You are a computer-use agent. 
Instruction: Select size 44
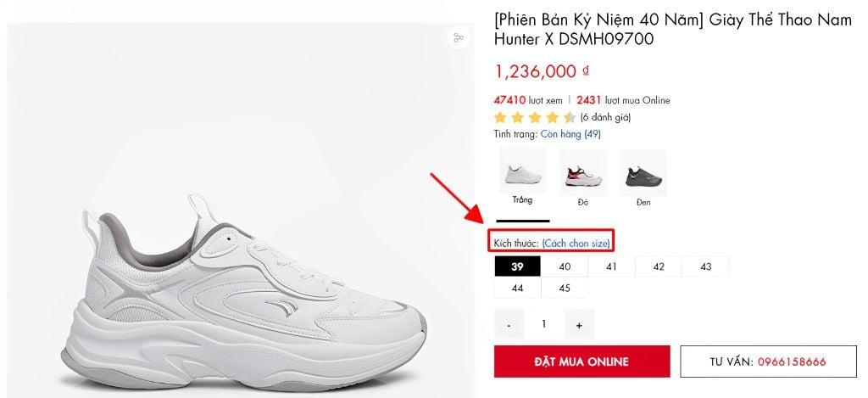(x=517, y=289)
